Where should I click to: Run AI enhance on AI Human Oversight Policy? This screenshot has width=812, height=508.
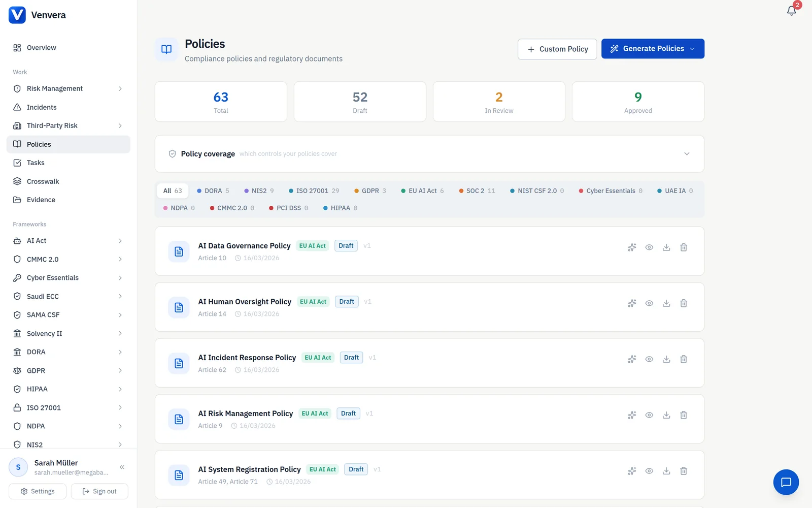point(632,303)
